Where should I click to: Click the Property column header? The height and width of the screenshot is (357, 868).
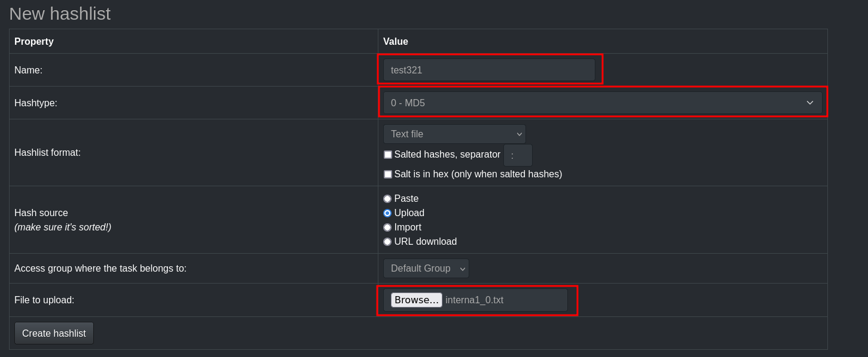(x=34, y=42)
